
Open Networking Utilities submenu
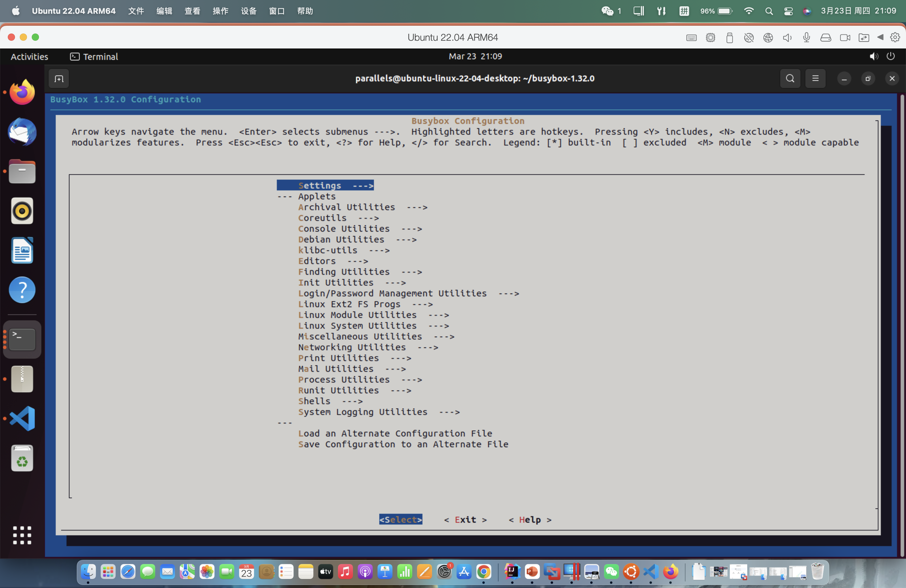(x=368, y=347)
